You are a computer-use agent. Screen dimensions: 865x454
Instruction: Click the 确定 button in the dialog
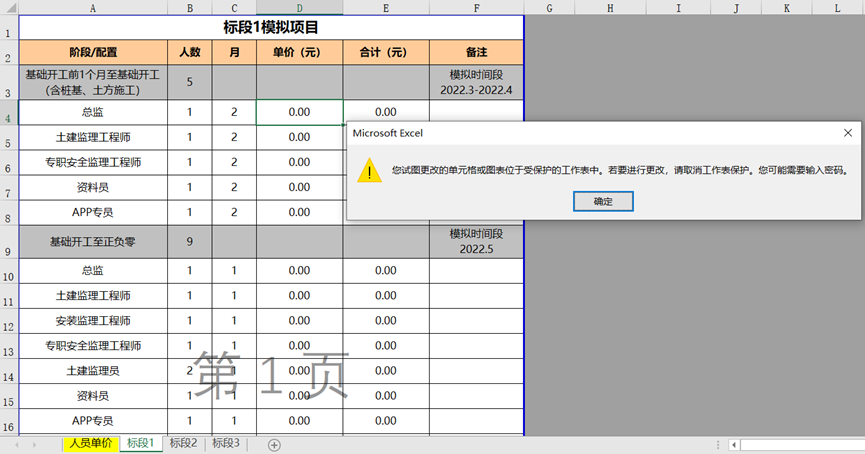pyautogui.click(x=603, y=201)
